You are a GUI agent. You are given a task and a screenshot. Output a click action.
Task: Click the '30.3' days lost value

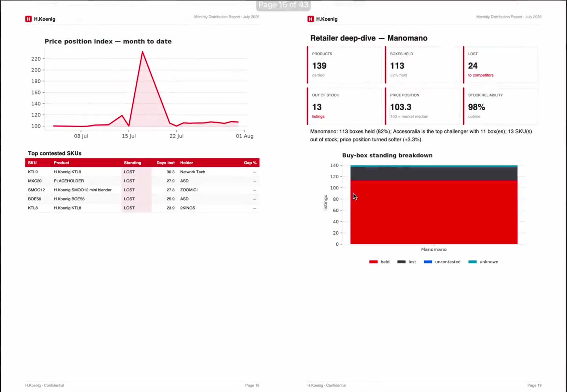click(x=170, y=172)
